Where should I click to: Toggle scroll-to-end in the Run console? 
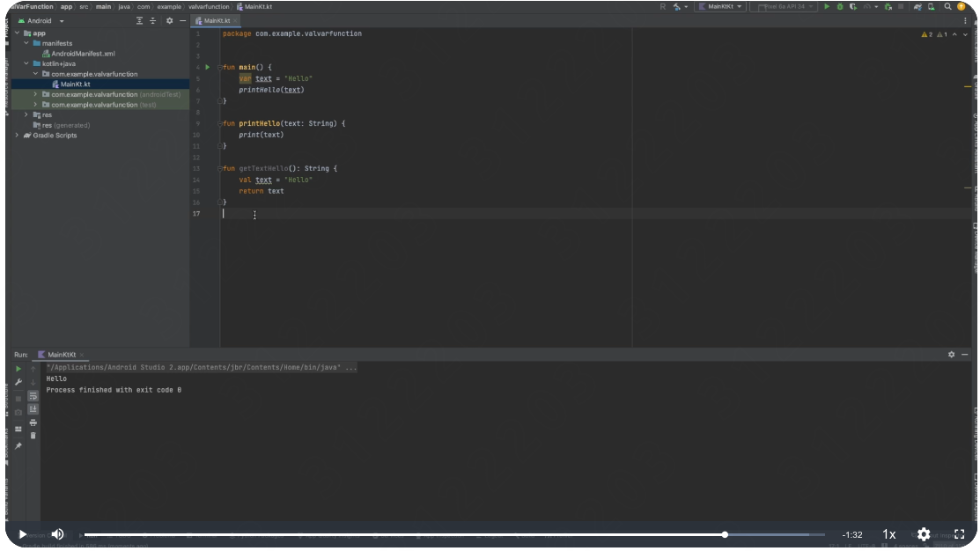[33, 409]
